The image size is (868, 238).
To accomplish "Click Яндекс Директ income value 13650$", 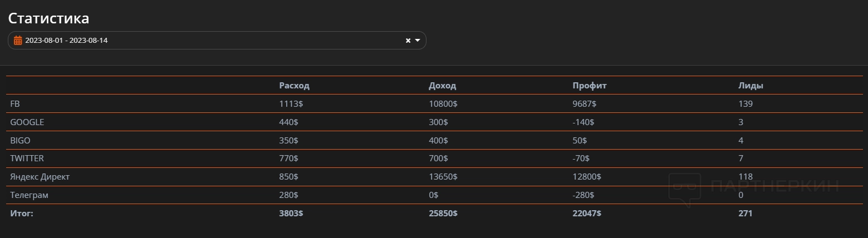I will (443, 177).
